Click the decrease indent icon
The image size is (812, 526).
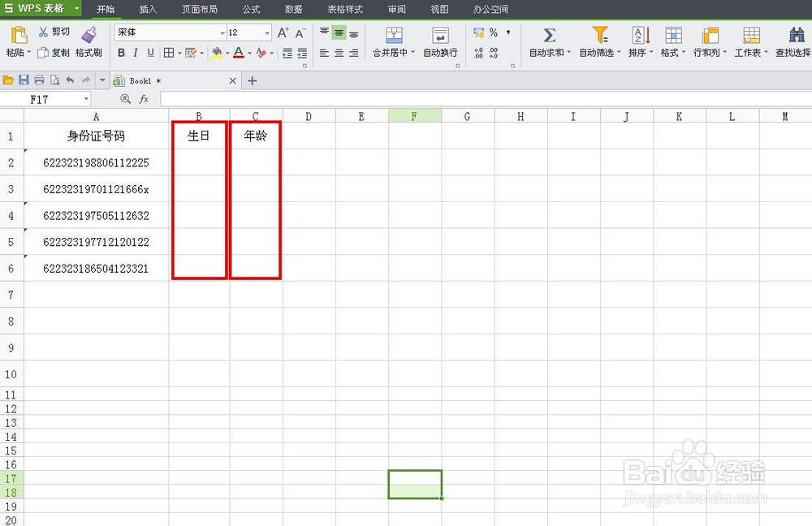pos(287,53)
